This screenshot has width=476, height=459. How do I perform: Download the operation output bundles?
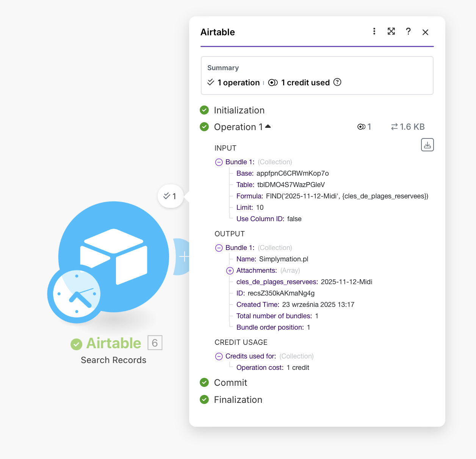point(427,145)
